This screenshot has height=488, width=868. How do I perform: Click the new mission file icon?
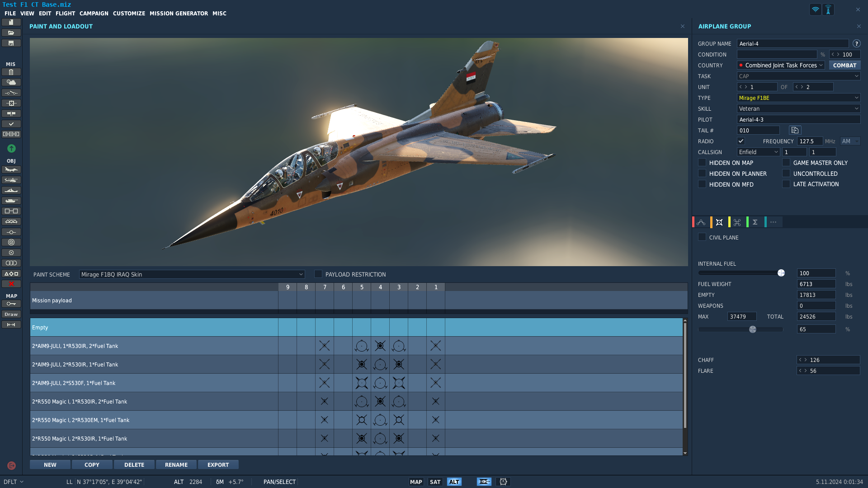click(x=11, y=22)
